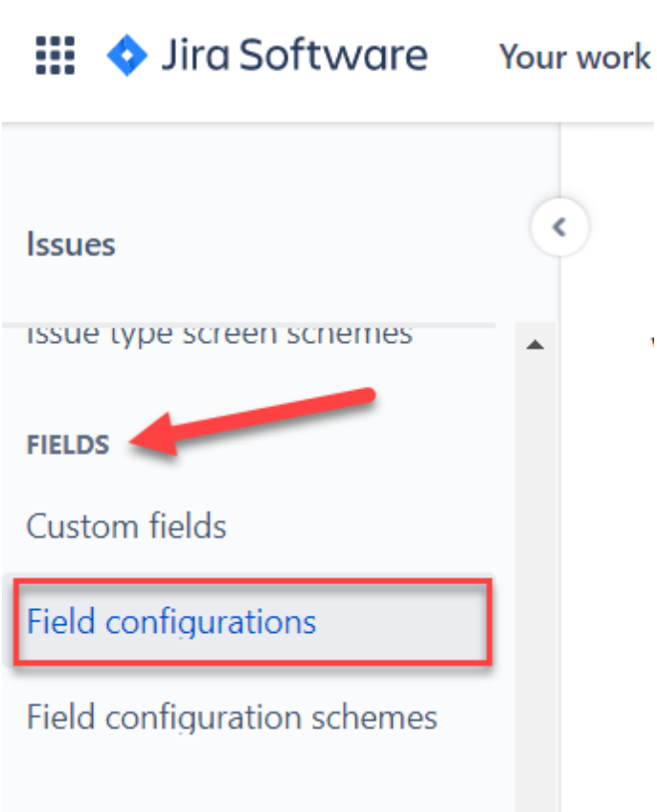Click the FIELDS section header
Viewport: 657px width, 812px height.
(67, 444)
